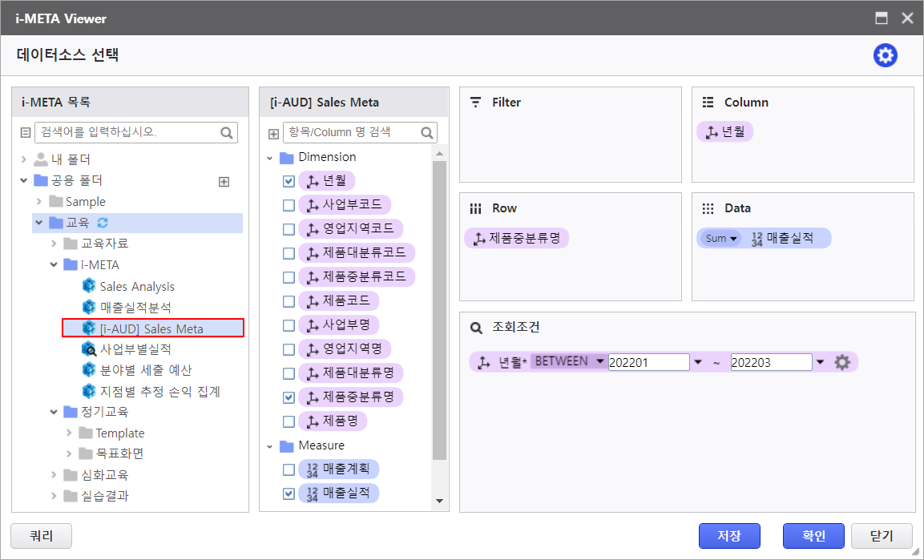Click the collapse-list icon in i-META 목록 search
The height and width of the screenshot is (560, 924).
tap(25, 133)
